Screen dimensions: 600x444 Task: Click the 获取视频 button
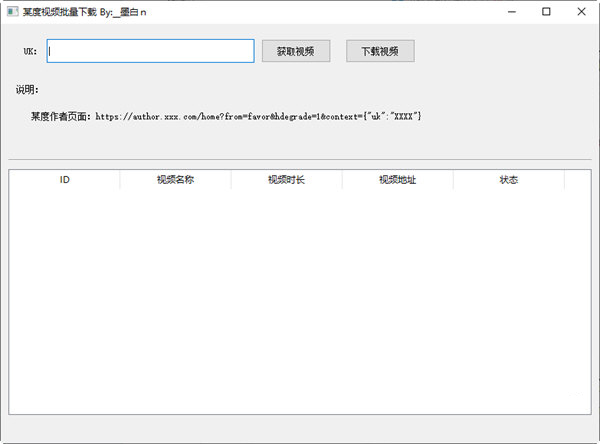click(296, 51)
